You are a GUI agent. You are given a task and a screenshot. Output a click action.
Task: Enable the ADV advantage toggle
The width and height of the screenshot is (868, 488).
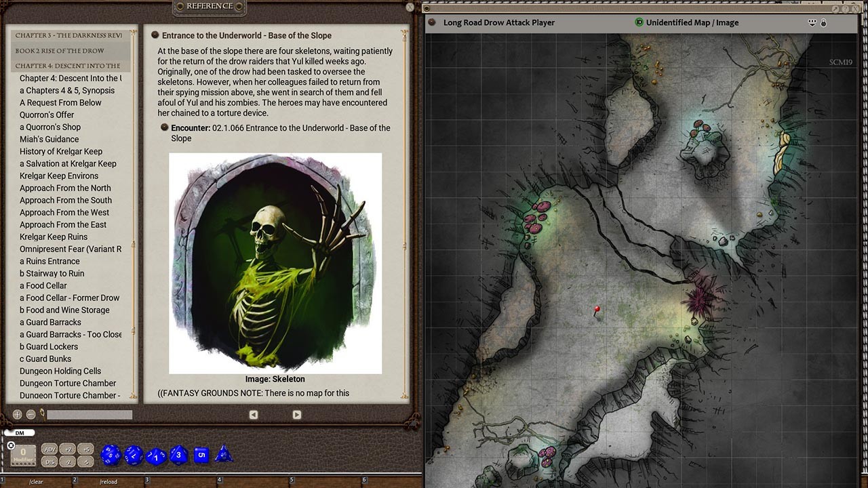(49, 449)
